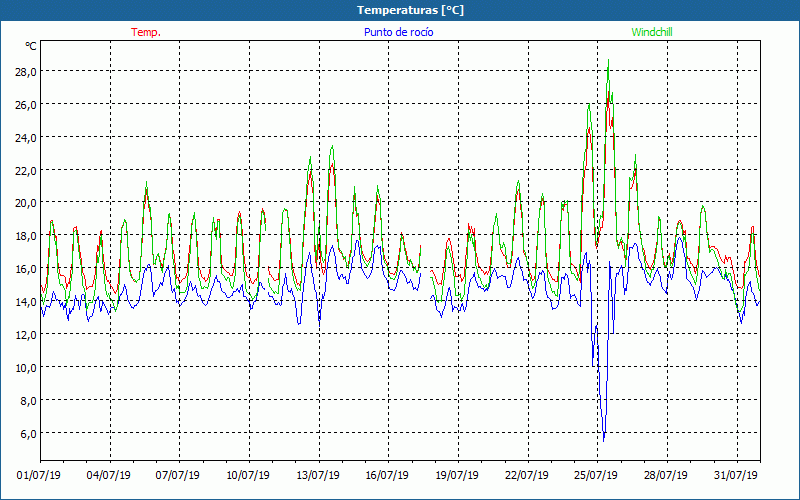Image resolution: width=800 pixels, height=500 pixels.
Task: Click the 'Temperaturas [°C]' chart title
Action: pos(410,10)
